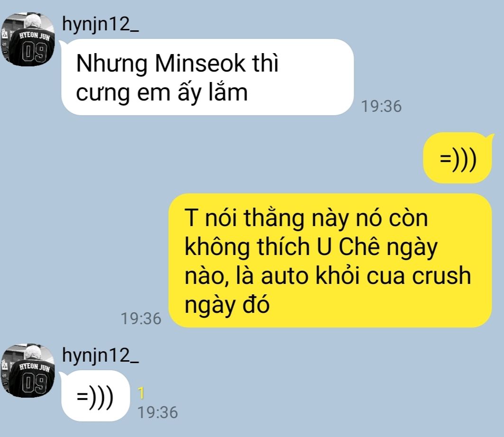Select the white "=)))" reply bubble
Screen dimensions: 504x437
(x=95, y=396)
